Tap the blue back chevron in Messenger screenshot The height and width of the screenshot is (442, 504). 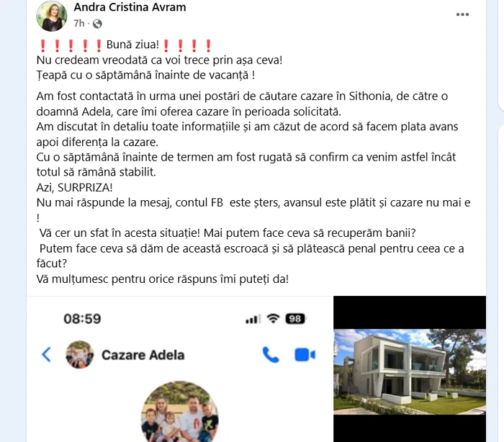click(x=46, y=355)
